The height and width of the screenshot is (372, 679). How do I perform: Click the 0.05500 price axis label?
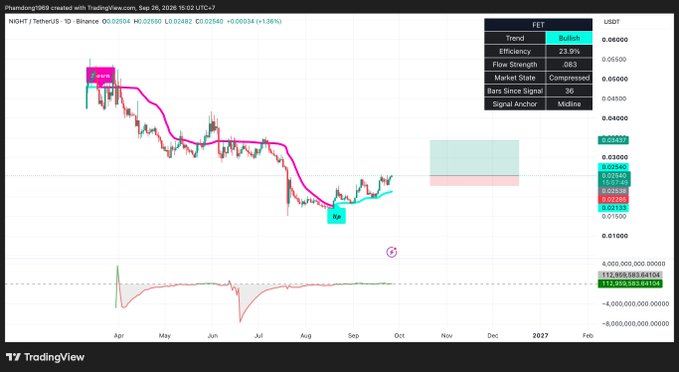coord(614,59)
